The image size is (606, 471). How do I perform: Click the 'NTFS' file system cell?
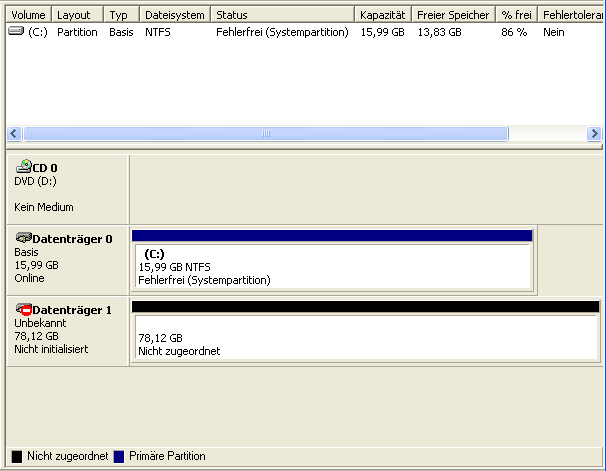[x=158, y=32]
